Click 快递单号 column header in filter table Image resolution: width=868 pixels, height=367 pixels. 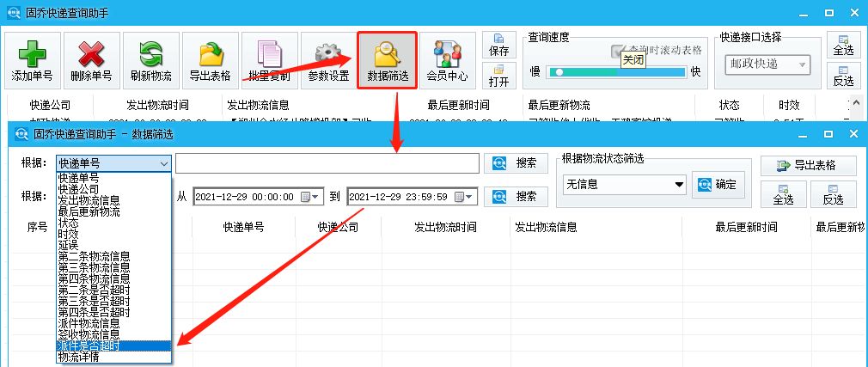click(243, 227)
